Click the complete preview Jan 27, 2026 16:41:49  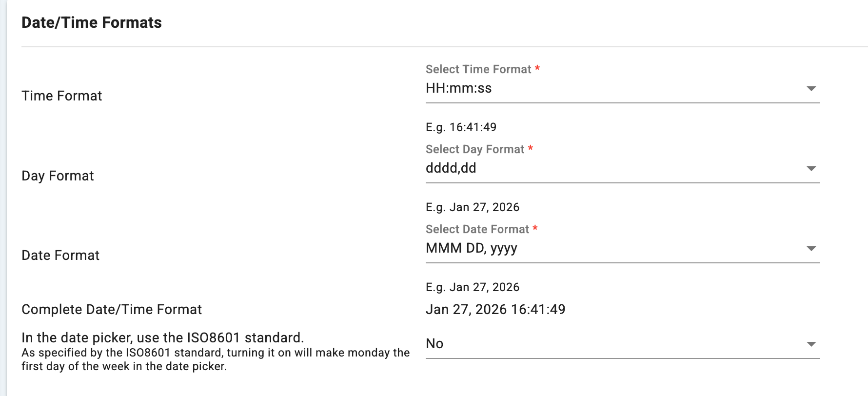click(x=495, y=310)
